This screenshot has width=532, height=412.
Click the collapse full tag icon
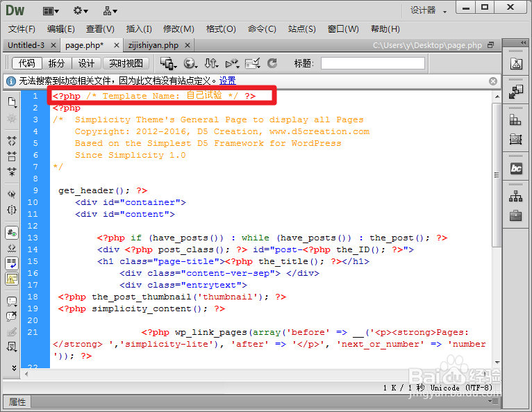[x=12, y=141]
